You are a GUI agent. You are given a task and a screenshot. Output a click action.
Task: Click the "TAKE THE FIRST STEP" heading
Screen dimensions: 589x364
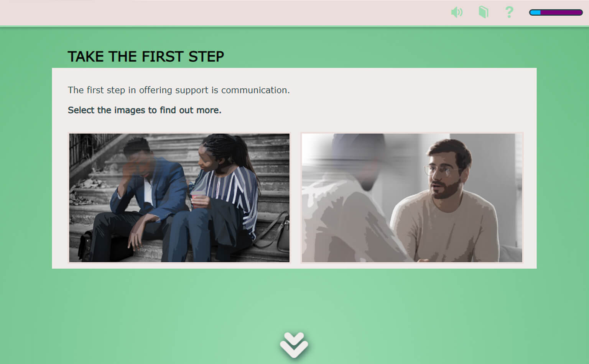tap(146, 57)
